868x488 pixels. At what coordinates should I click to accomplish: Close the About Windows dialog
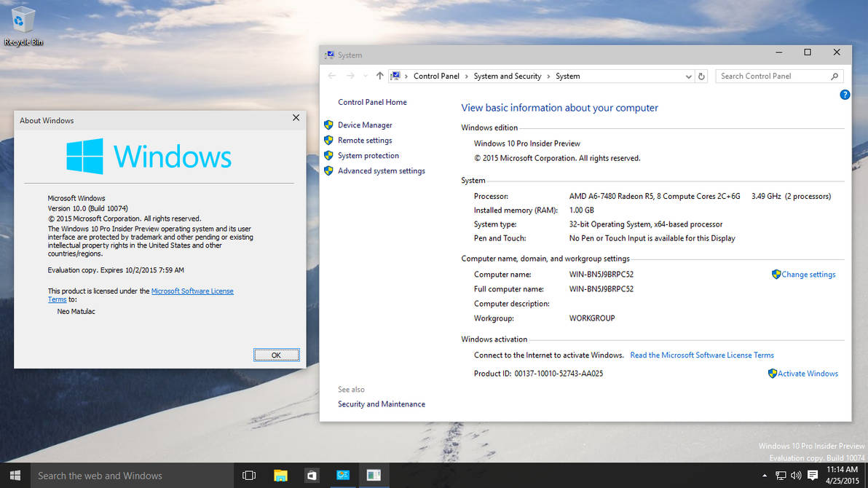(x=296, y=117)
